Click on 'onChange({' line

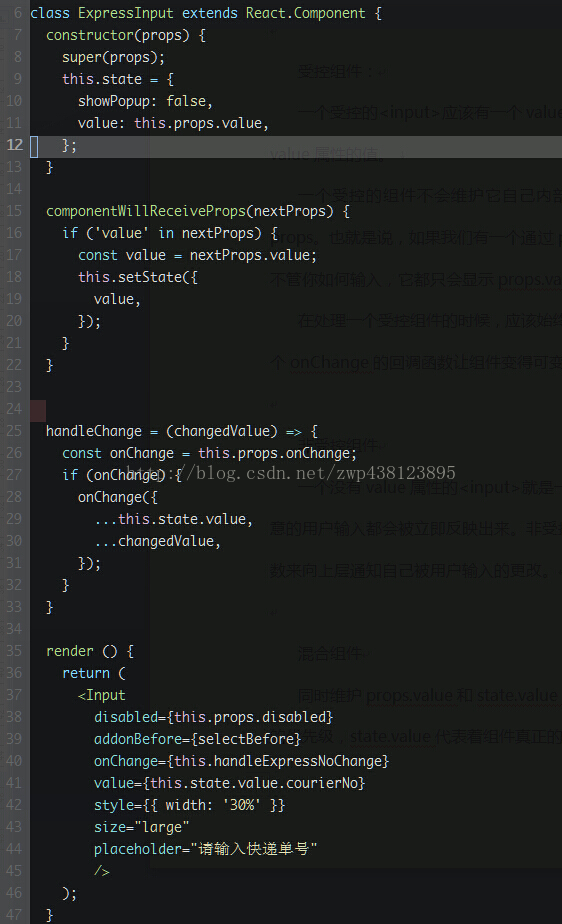coord(118,497)
